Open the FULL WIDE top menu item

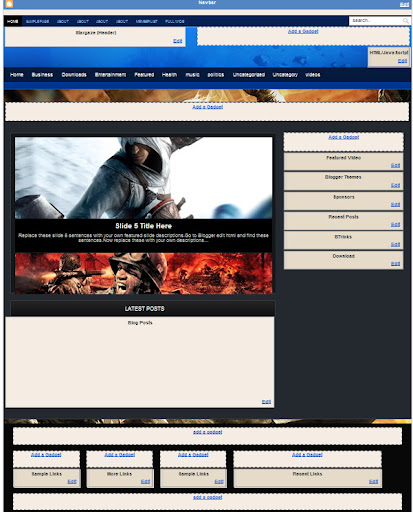click(x=175, y=21)
